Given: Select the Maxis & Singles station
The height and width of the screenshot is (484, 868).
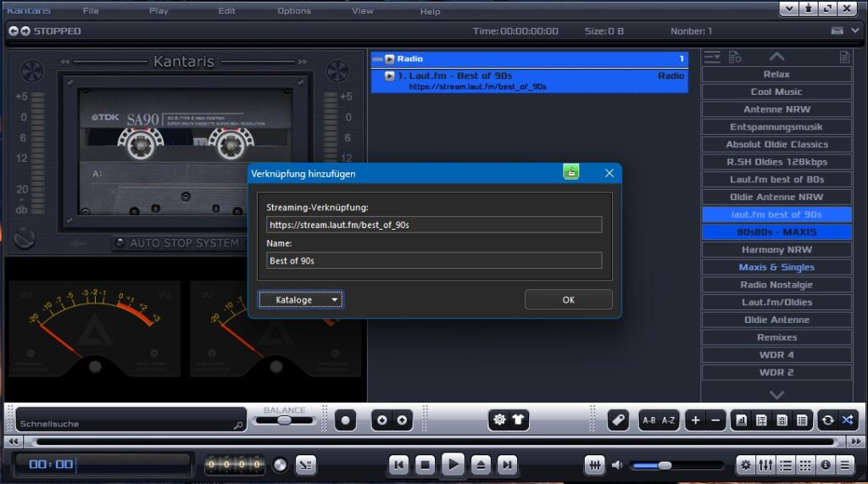Looking at the screenshot, I should (776, 267).
